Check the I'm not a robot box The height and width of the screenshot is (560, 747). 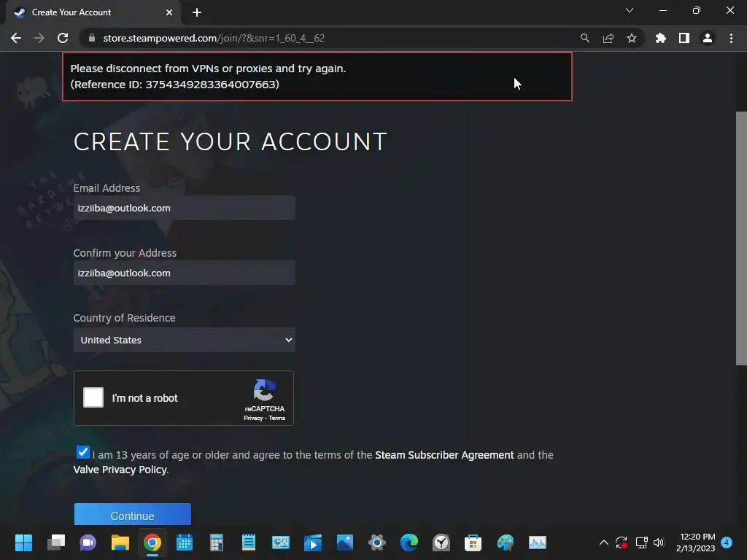(93, 397)
